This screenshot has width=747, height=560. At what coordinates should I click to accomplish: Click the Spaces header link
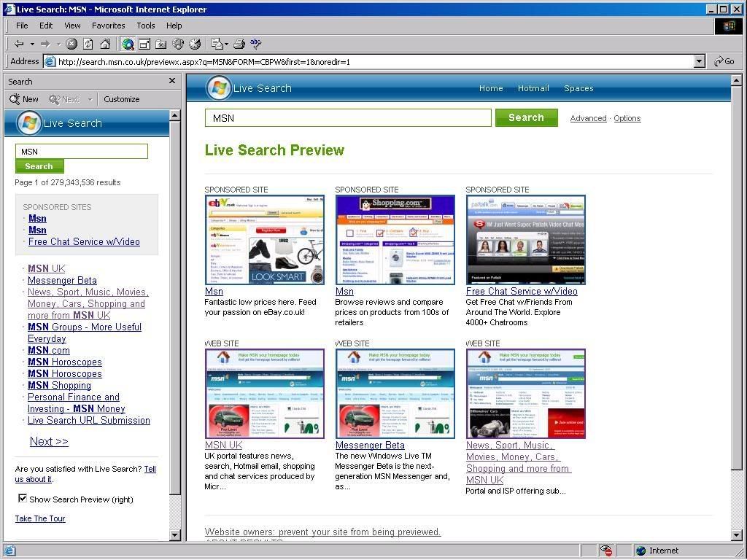(578, 88)
